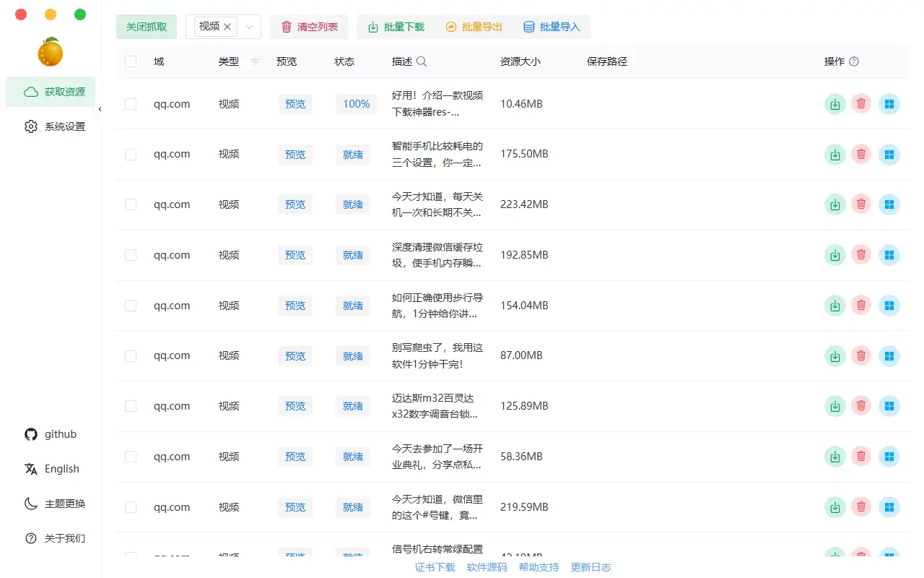Viewport: 924px width, 578px height.
Task: Click the orange app logo
Action: pyautogui.click(x=51, y=53)
